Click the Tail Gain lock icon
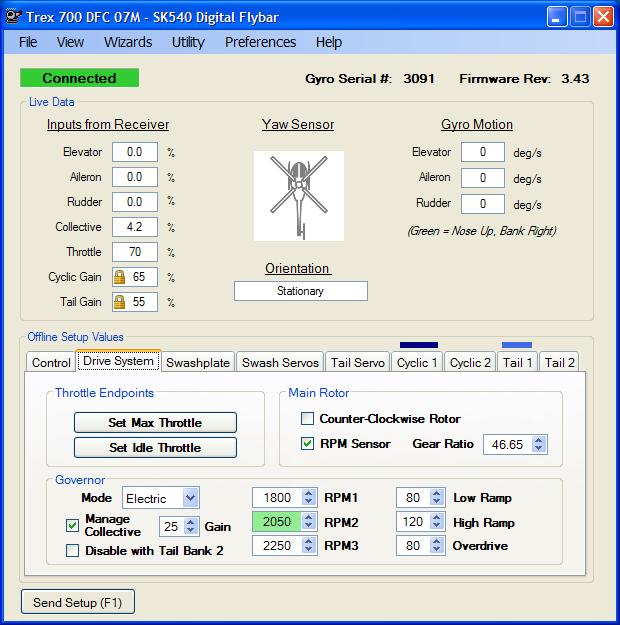This screenshot has width=620, height=625. point(119,302)
